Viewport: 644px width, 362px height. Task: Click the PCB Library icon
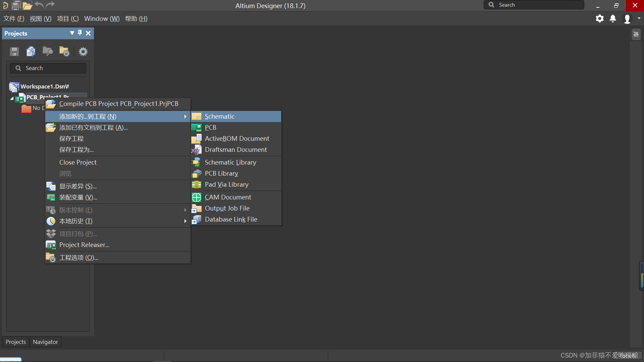tap(196, 173)
